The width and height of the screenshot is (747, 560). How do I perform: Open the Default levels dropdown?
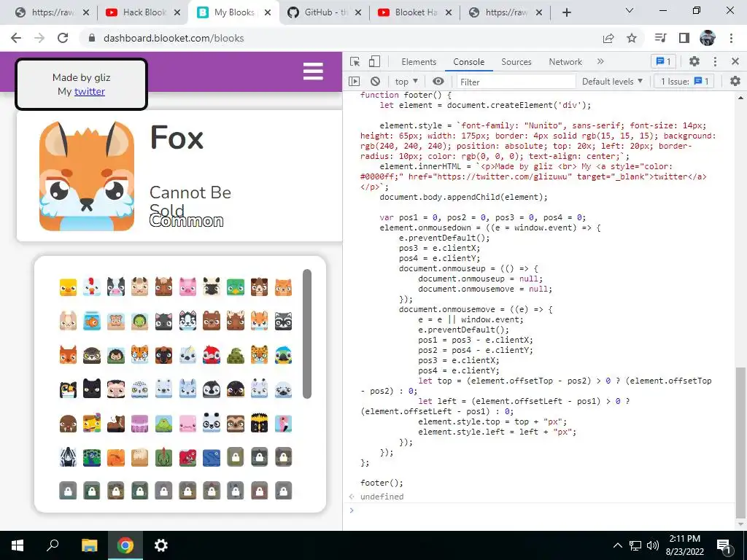pos(612,82)
